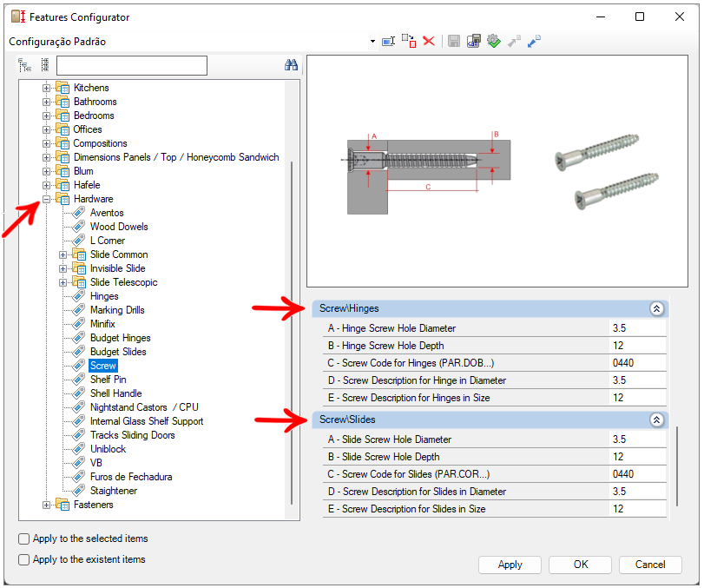Image resolution: width=704 pixels, height=588 pixels.
Task: Select Nightstand Castors / CPU item
Action: 144,407
